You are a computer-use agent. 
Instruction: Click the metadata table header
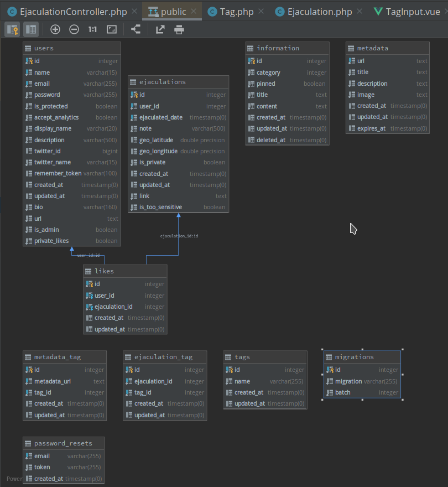click(387, 48)
